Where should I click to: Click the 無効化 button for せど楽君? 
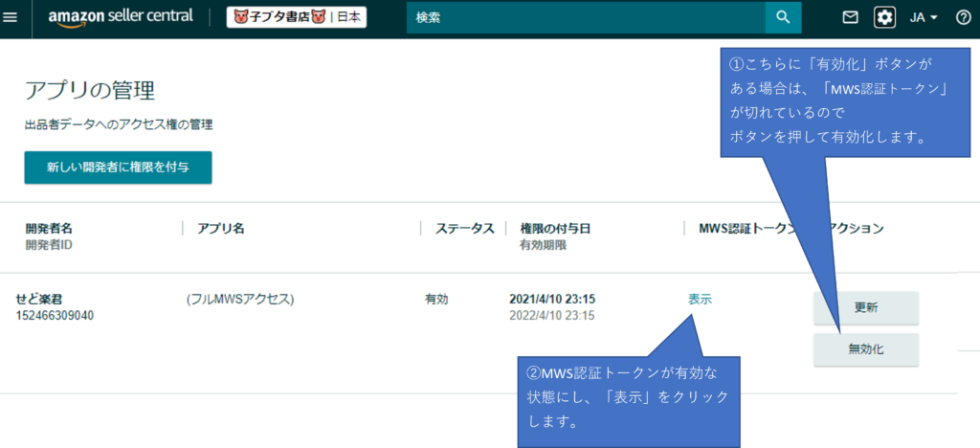point(865,350)
